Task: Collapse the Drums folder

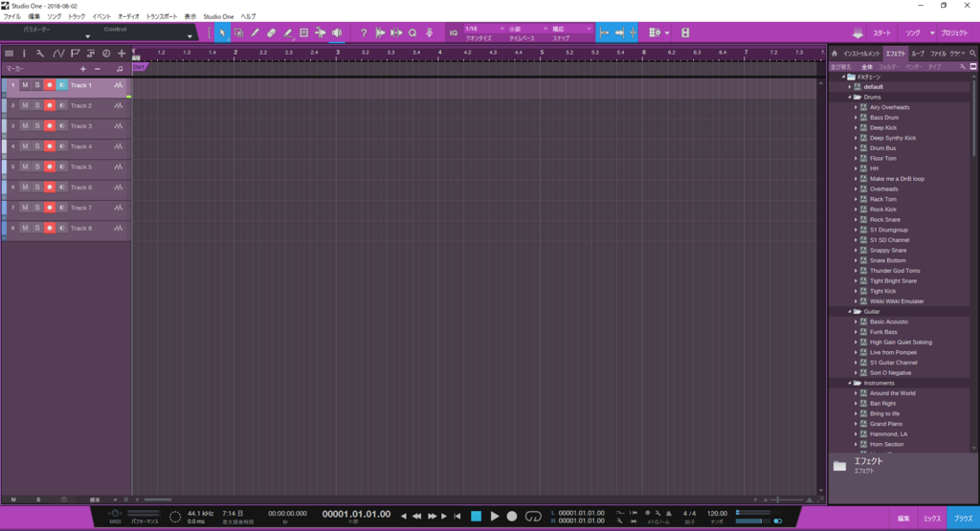Action: (x=850, y=97)
